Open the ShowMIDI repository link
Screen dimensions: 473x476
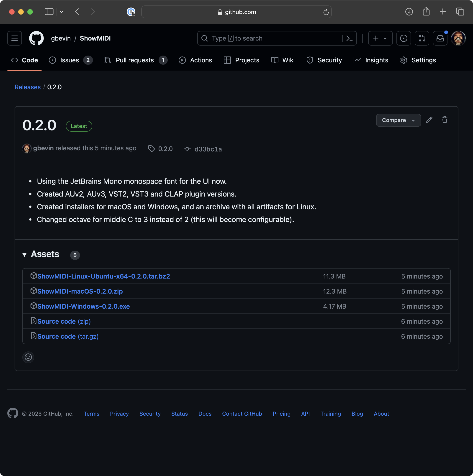tap(95, 38)
